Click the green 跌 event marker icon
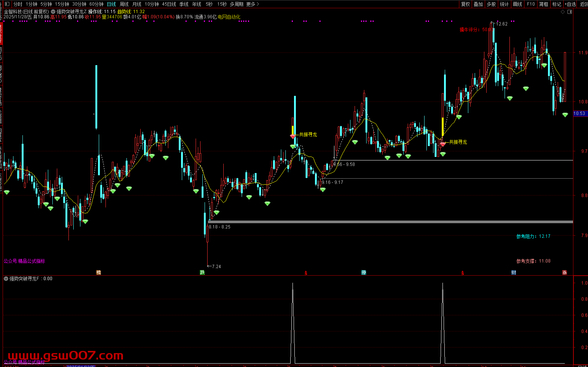Screen dimensions: 588x367 202,272
